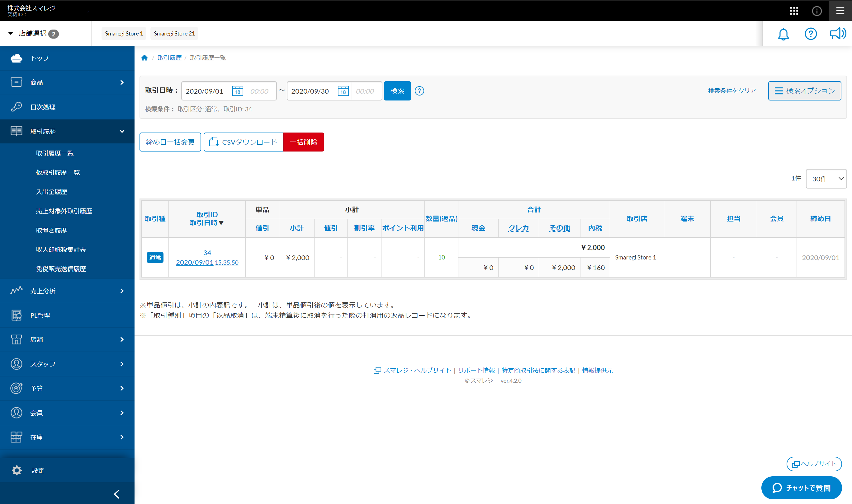Click the 設定 gear icon
The height and width of the screenshot is (504, 852).
(x=17, y=470)
